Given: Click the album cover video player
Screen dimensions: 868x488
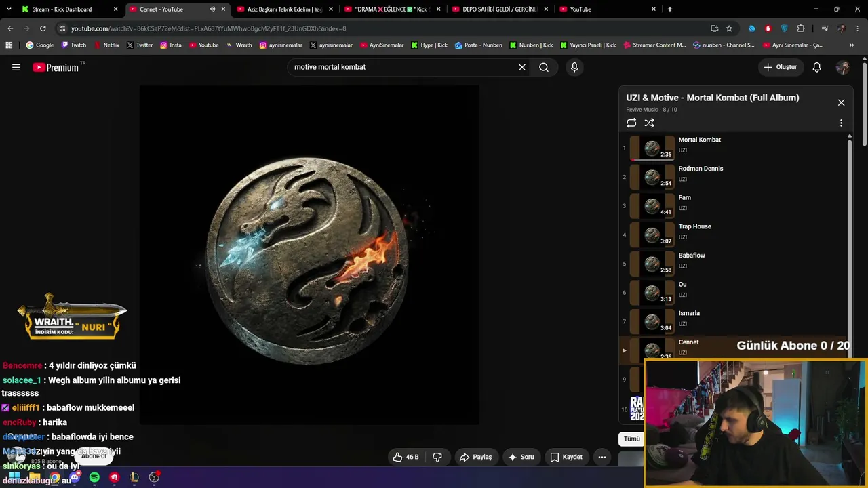Looking at the screenshot, I should [309, 255].
